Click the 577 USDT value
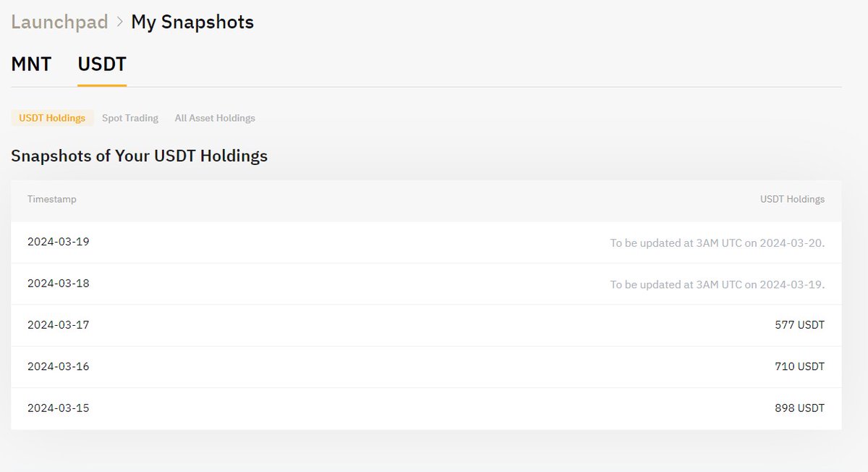Screen dimensions: 868x472 pos(799,325)
